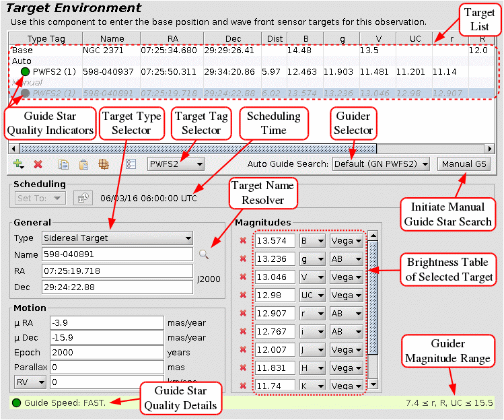Click the magnitude field 13.046
Image resolution: width=504 pixels, height=420 pixels.
tap(275, 277)
